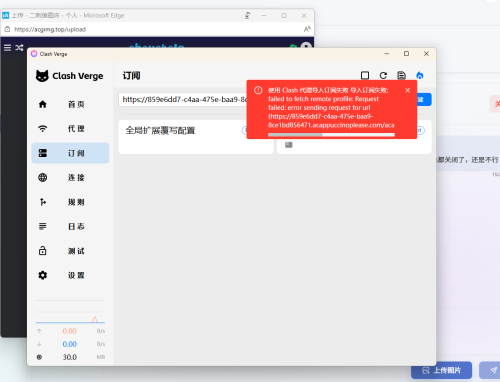
Task: Open the 测试 test page
Action: coord(70,251)
